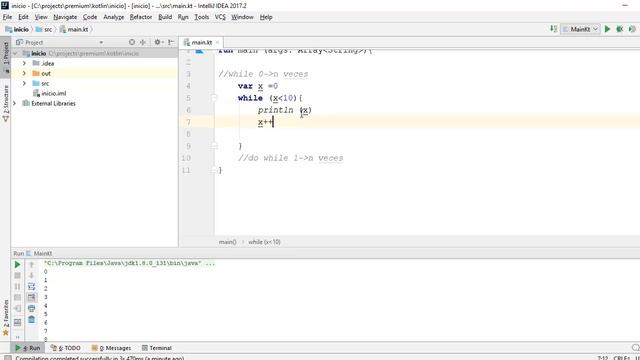The image size is (640, 360).
Task: Click the comment //do while 1->n veces
Action: pos(291,158)
